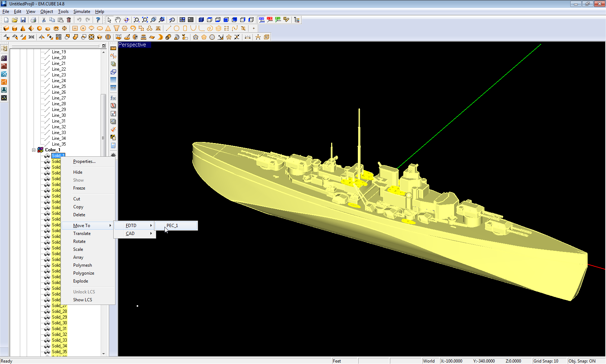
Task: Click Explode in the context menu
Action: (81, 281)
